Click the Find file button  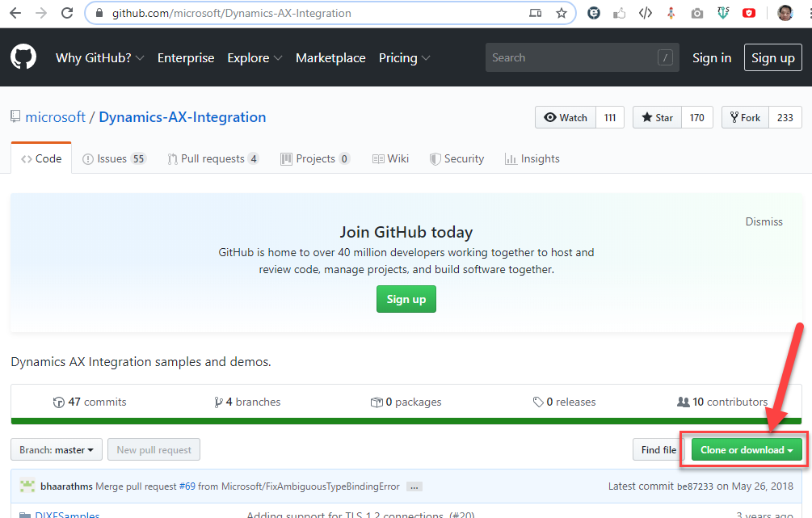658,449
